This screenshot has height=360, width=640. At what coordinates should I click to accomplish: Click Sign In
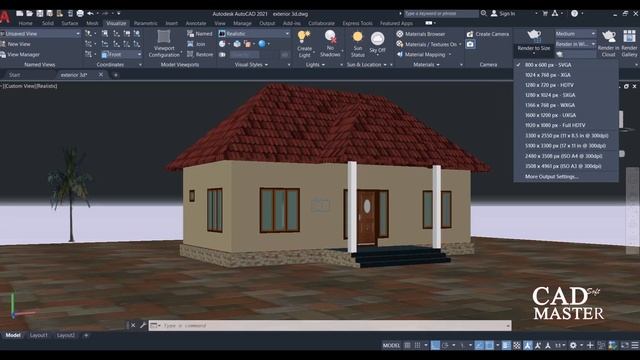click(507, 13)
